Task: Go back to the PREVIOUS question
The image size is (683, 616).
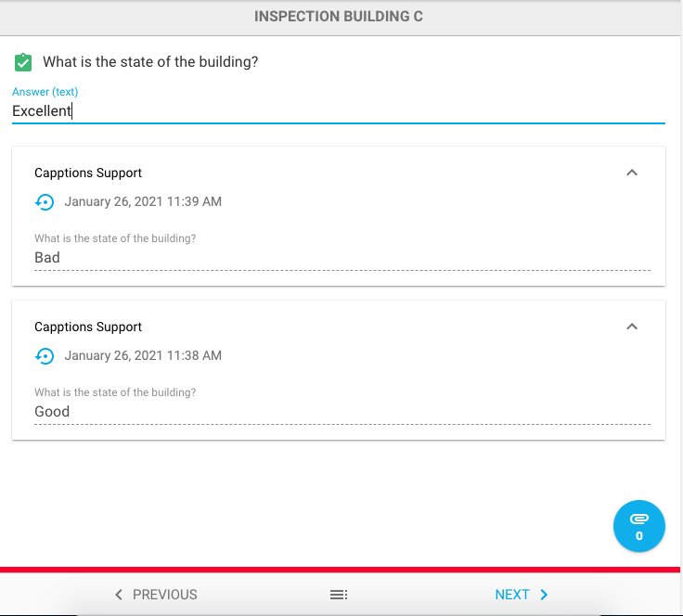Action: click(x=156, y=595)
